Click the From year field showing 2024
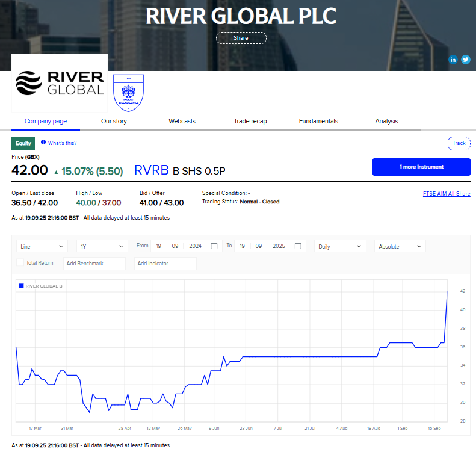The width and height of the screenshot is (476, 452). tap(195, 246)
